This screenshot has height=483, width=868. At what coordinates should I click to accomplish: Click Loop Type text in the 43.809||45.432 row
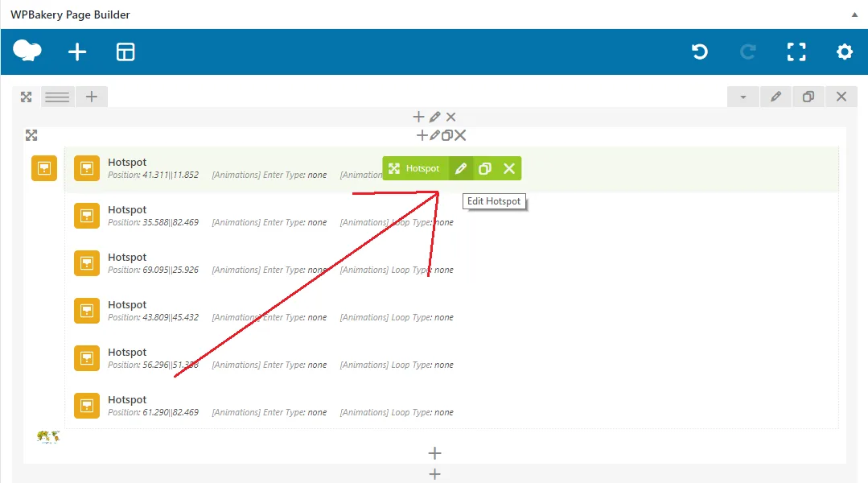tap(397, 318)
